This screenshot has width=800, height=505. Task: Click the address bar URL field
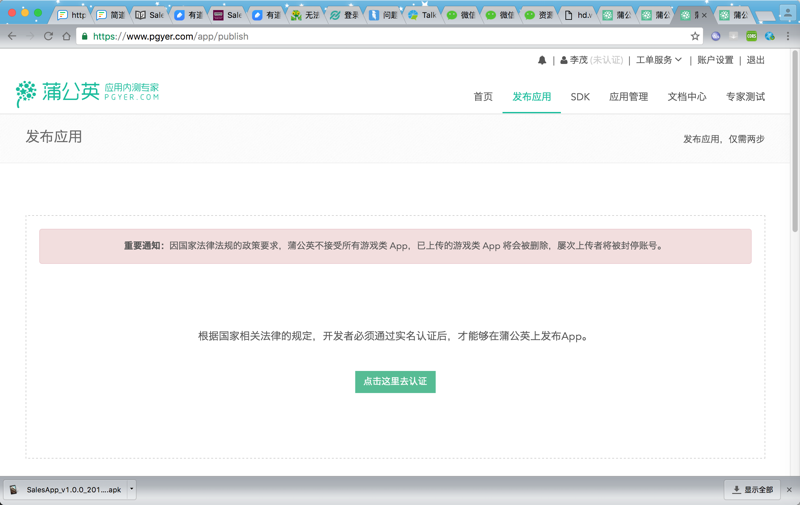[x=388, y=36]
